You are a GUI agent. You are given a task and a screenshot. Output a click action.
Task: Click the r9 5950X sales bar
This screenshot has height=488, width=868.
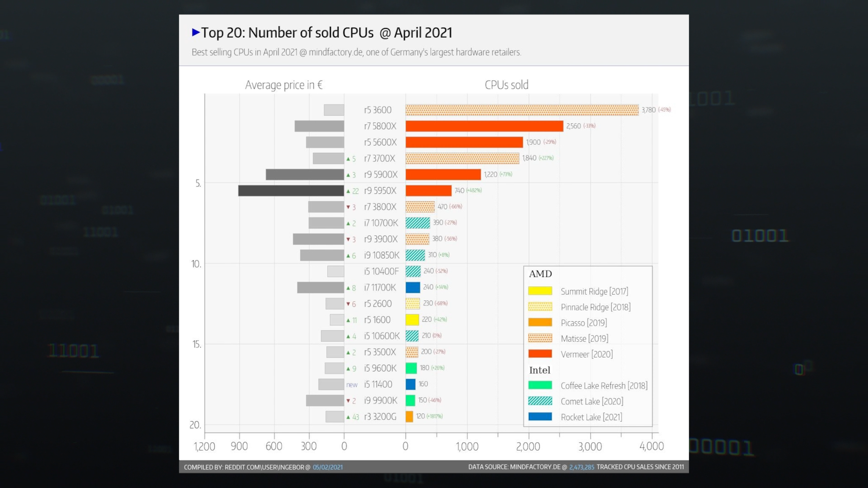pos(428,190)
